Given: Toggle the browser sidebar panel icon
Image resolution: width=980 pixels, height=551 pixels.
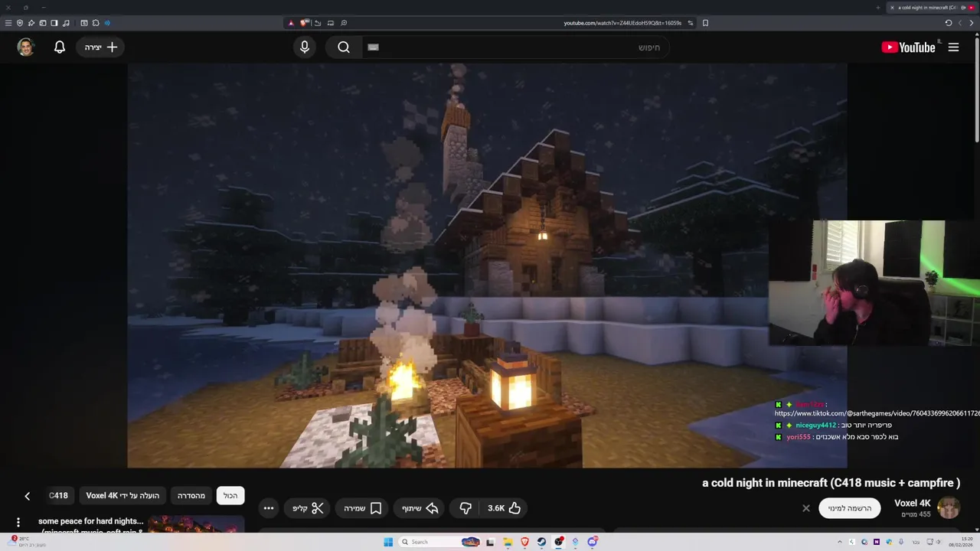Looking at the screenshot, I should [54, 23].
